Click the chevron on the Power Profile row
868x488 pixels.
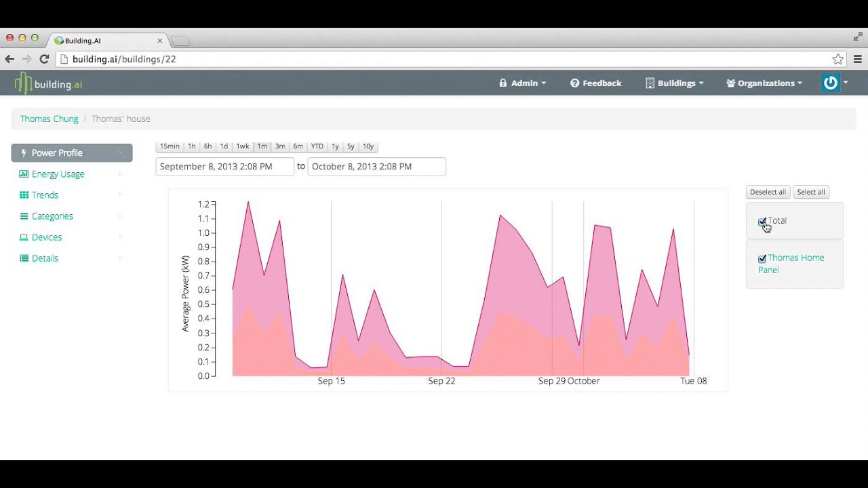click(120, 152)
